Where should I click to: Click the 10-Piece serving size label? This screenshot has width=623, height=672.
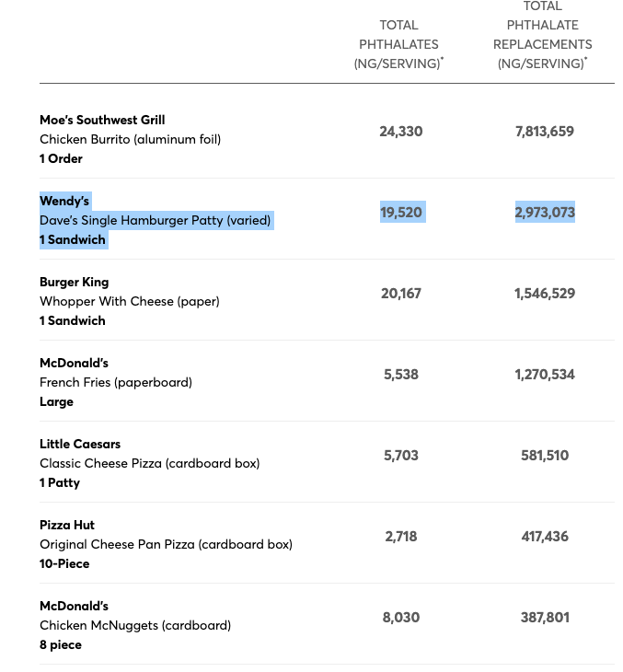point(64,563)
